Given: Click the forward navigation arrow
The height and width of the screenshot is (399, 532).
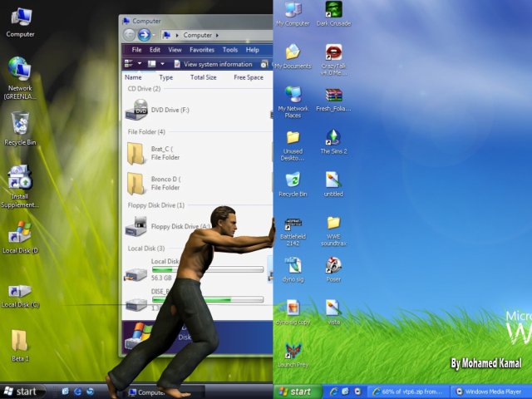Looking at the screenshot, I should click(144, 35).
